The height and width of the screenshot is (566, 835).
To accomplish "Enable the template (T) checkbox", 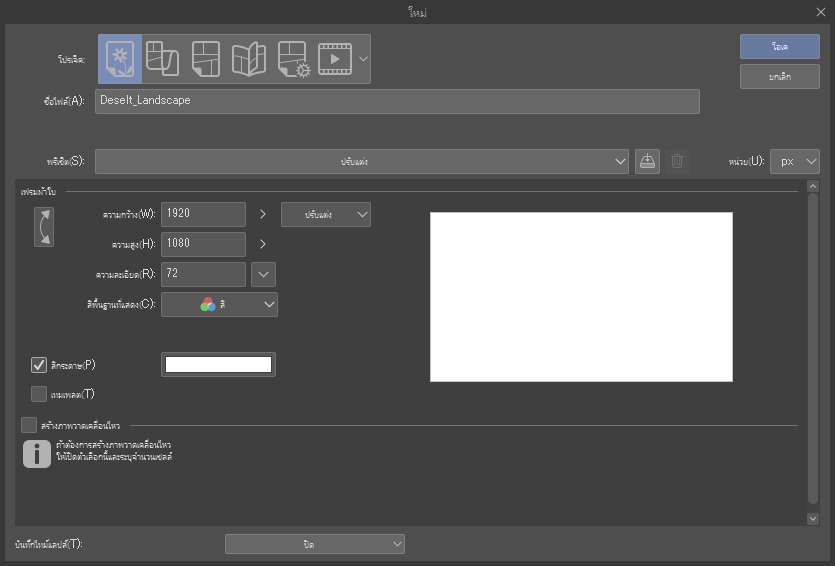I will (x=39, y=394).
